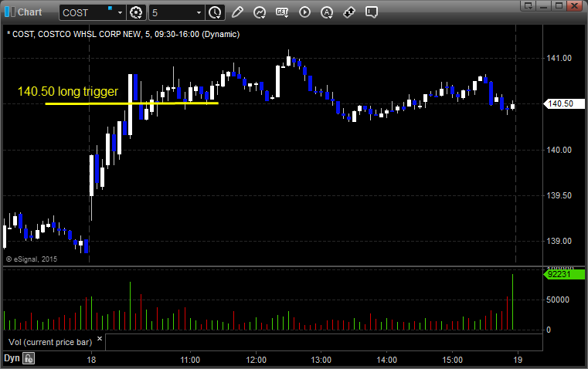Click the Vol (current price bar) label
The width and height of the screenshot is (588, 369).
[50, 342]
